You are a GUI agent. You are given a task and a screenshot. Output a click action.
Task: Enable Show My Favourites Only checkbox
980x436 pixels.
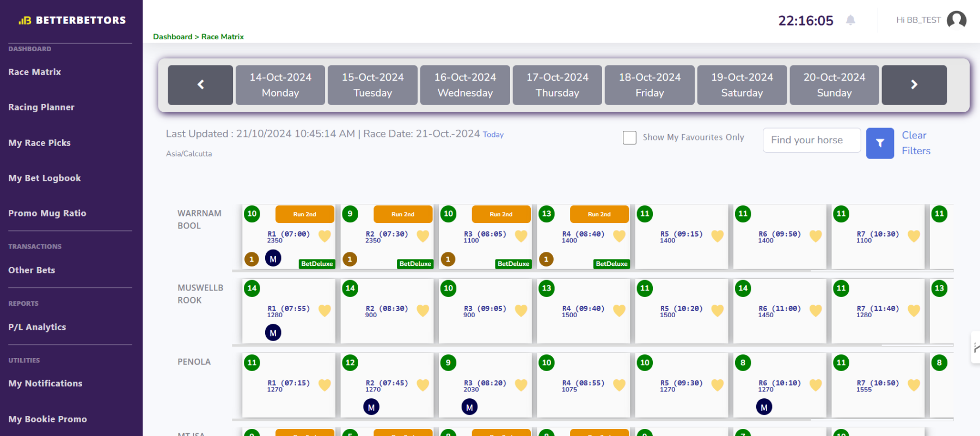tap(629, 137)
